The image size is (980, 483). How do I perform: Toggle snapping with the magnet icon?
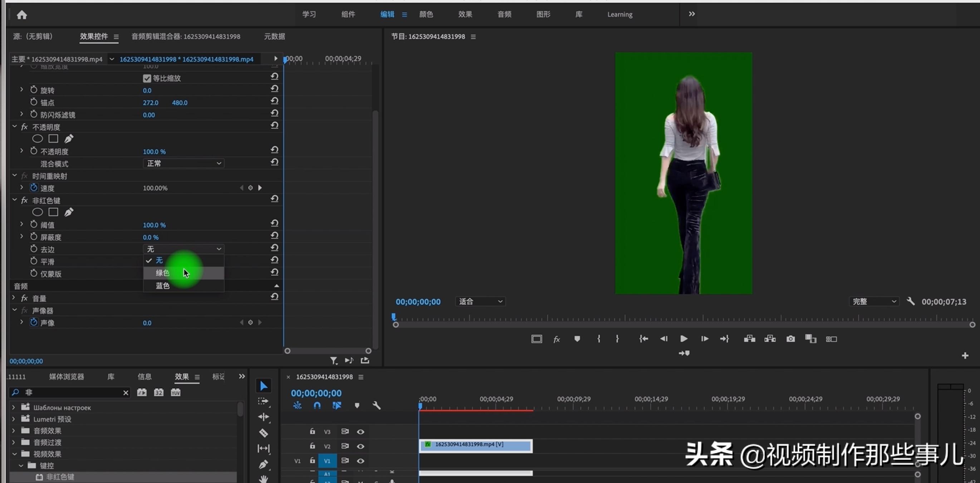click(317, 405)
